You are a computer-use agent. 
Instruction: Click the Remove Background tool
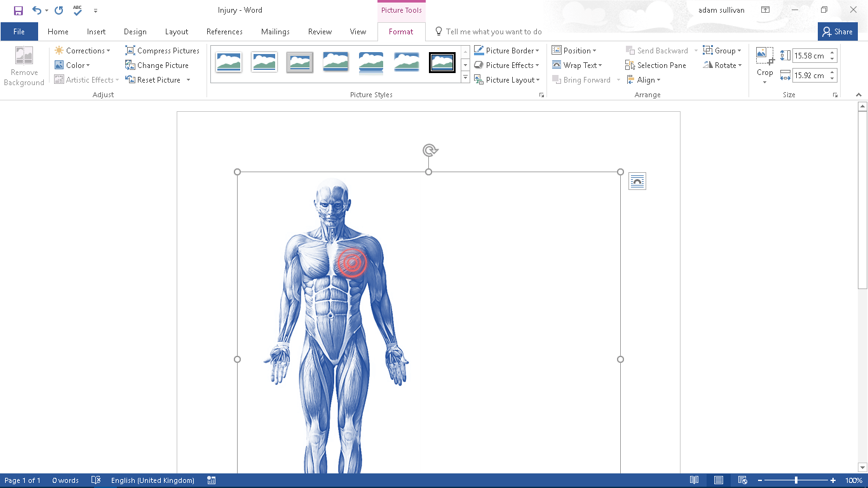24,66
